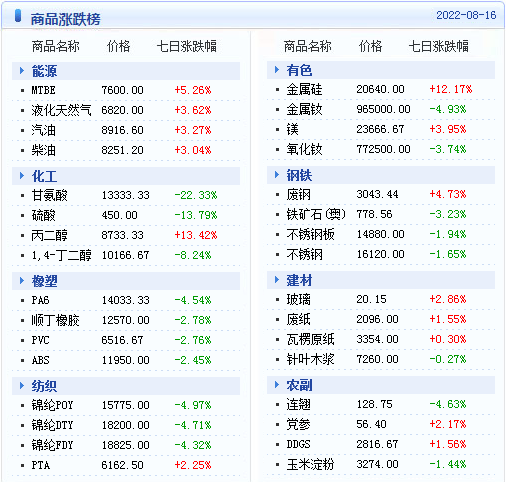Click right column header 价格
This screenshot has width=506, height=482.
pyautogui.click(x=370, y=46)
